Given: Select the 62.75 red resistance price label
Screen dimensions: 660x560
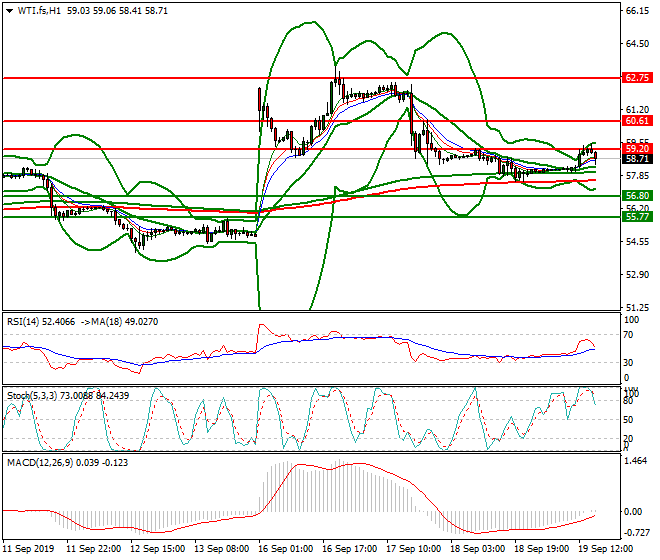Looking at the screenshot, I should point(637,78).
